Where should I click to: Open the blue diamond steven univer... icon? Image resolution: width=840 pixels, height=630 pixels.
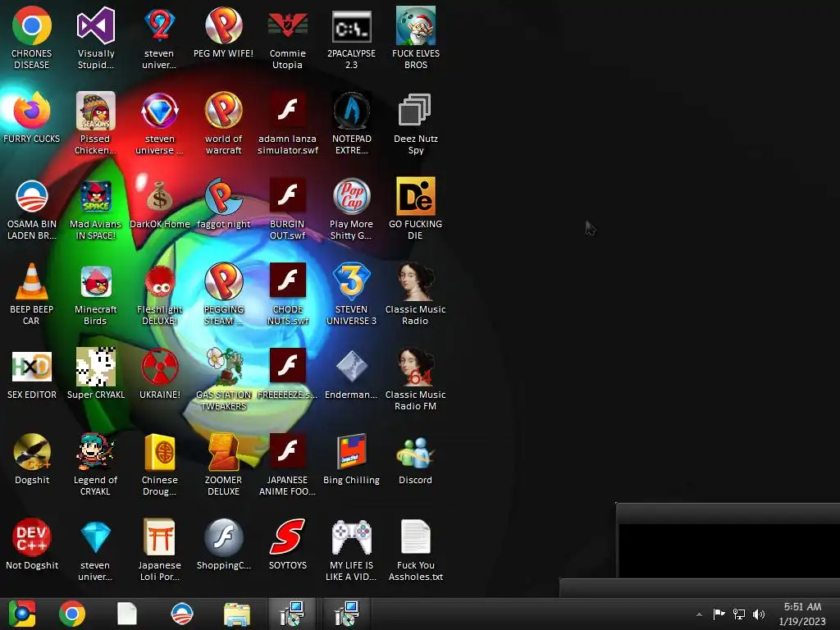[95, 536]
